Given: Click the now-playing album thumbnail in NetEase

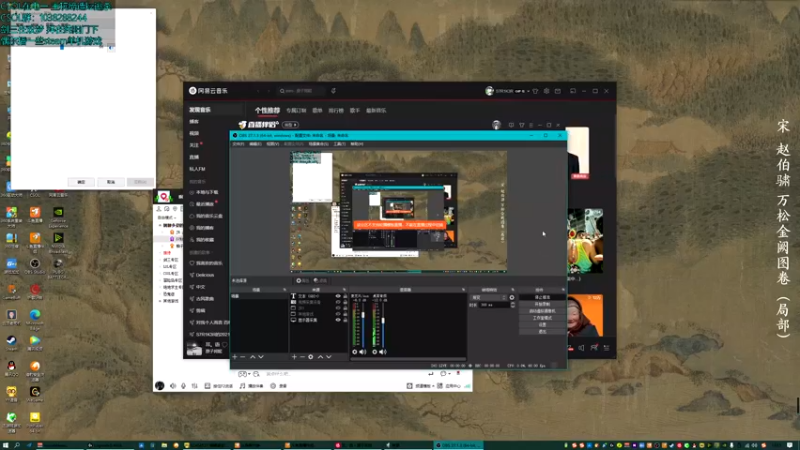Looking at the screenshot, I should (x=194, y=348).
